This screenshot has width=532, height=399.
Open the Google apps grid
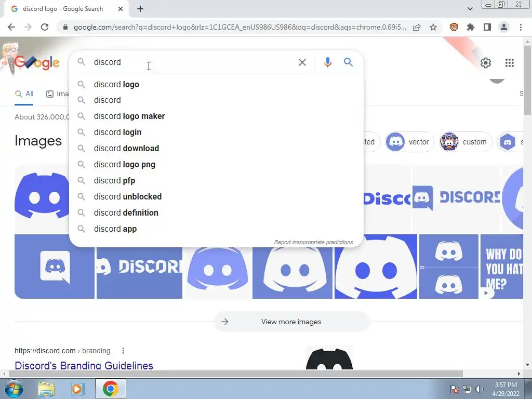[x=509, y=63]
